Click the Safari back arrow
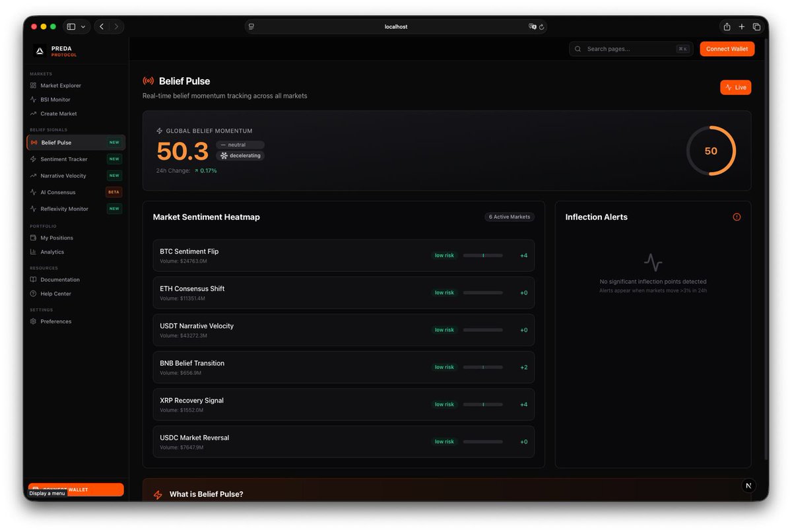 pyautogui.click(x=102, y=27)
